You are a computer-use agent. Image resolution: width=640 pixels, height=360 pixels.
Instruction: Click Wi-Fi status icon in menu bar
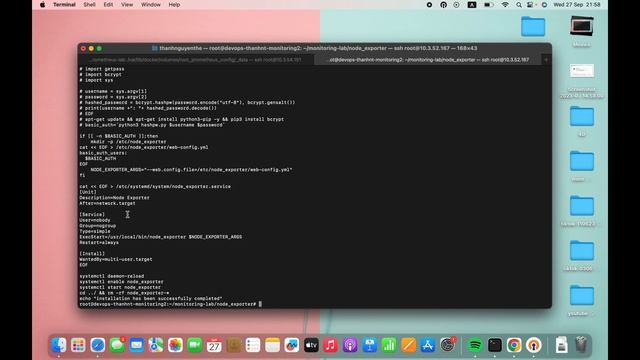pyautogui.click(x=505, y=4)
